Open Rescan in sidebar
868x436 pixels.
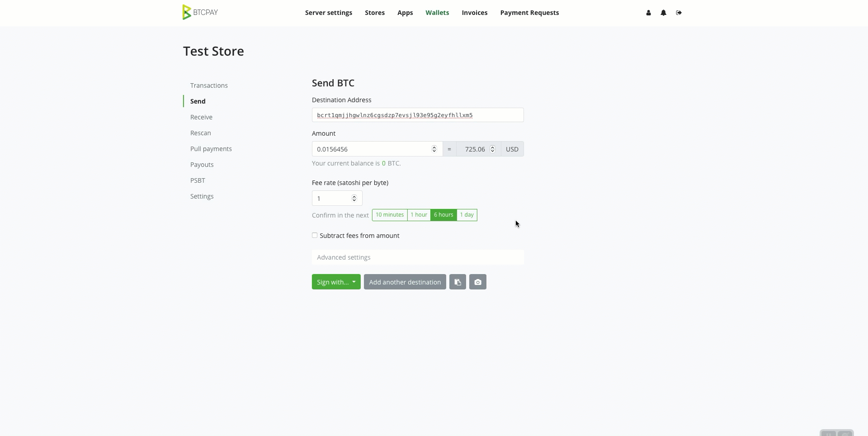click(x=201, y=133)
